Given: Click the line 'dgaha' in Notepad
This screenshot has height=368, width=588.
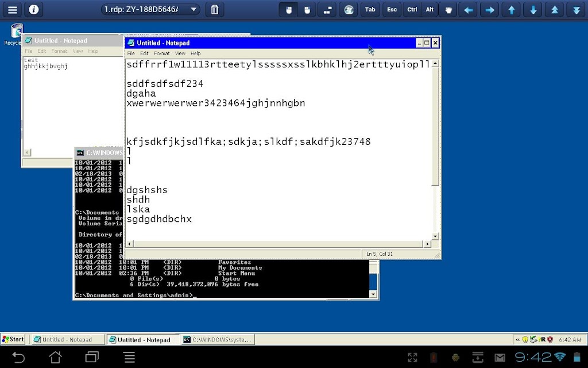Looking at the screenshot, I should tap(141, 94).
